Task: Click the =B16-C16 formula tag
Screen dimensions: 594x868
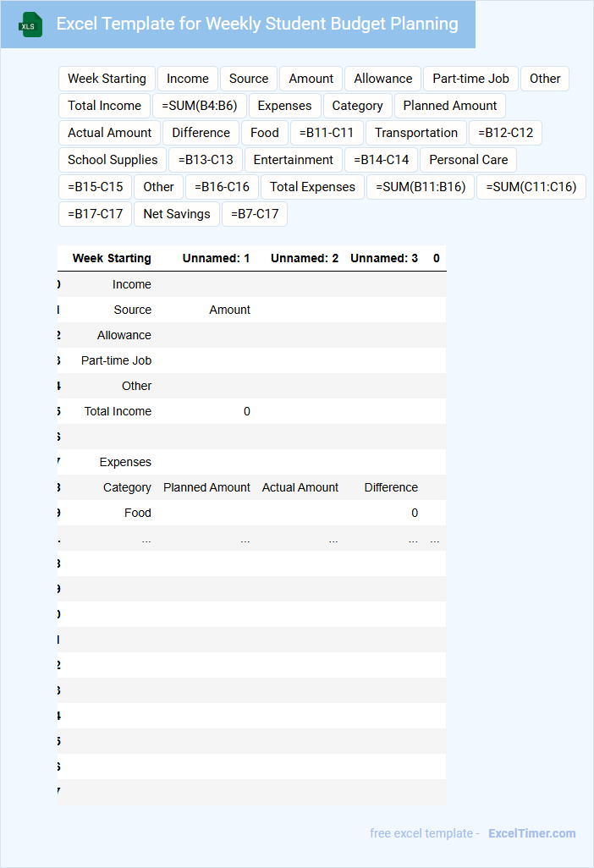Action: (x=222, y=187)
